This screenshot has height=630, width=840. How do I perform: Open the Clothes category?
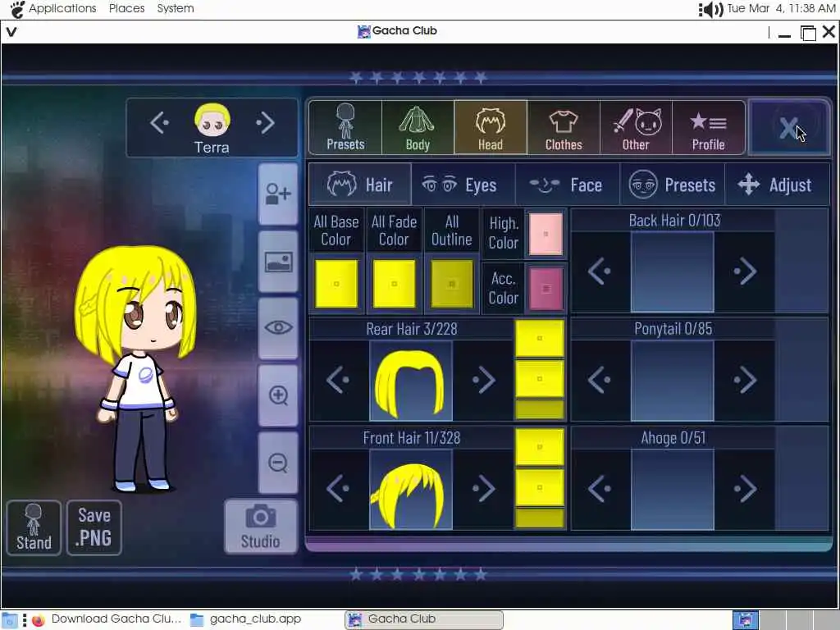coord(564,127)
